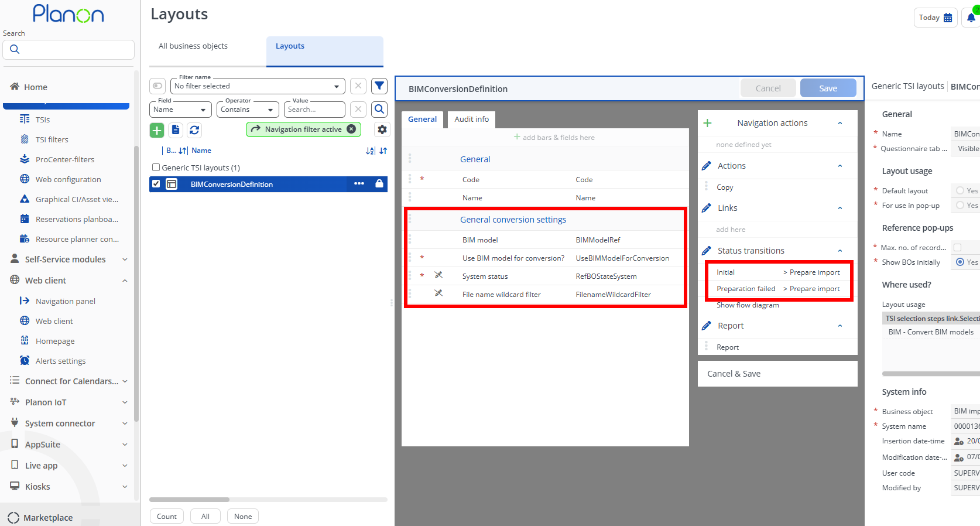The image size is (980, 526).
Task: Click the Where used horizontal scrollbar
Action: (931, 374)
